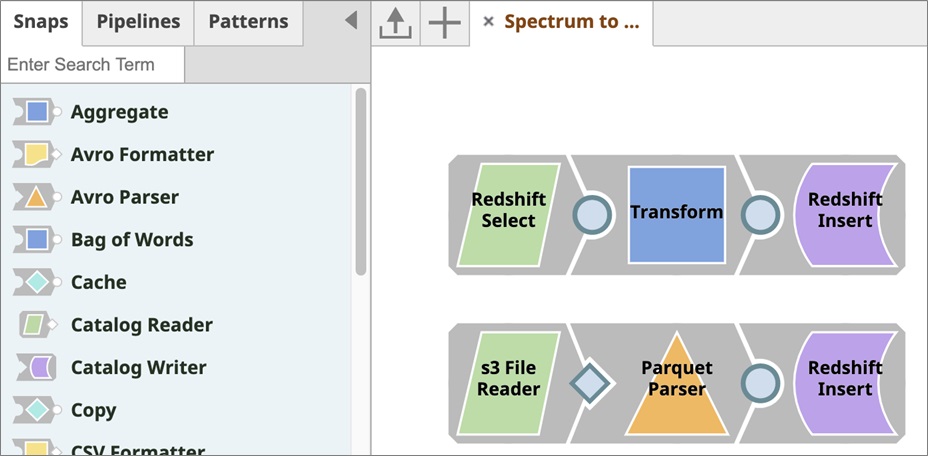
Task: Click the s3 File Reader snap
Action: [x=509, y=383]
